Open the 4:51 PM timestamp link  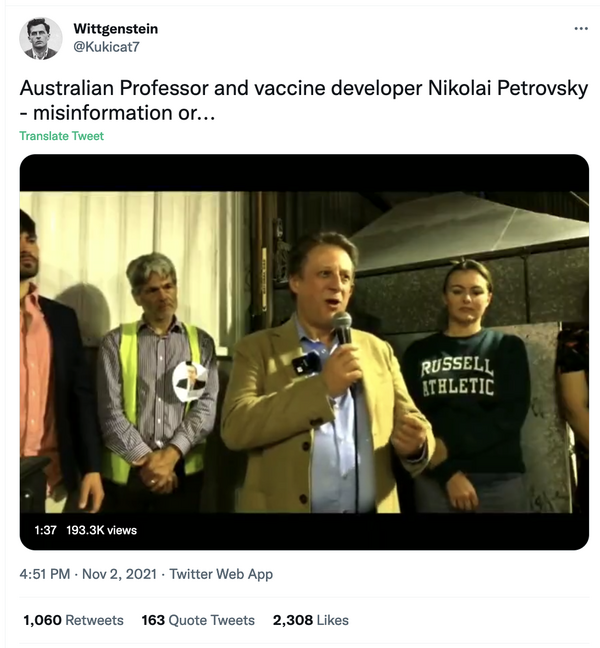pyautogui.click(x=45, y=574)
